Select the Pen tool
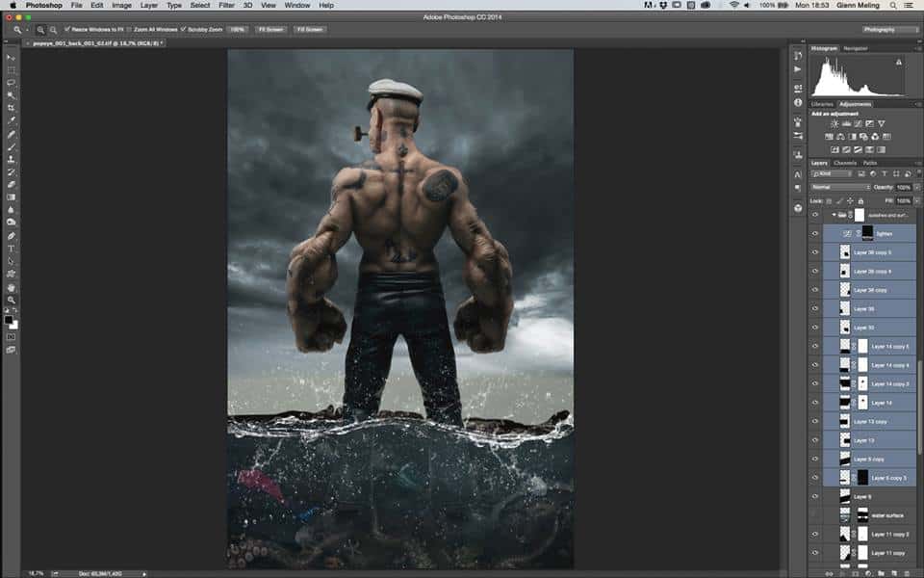 [11, 235]
